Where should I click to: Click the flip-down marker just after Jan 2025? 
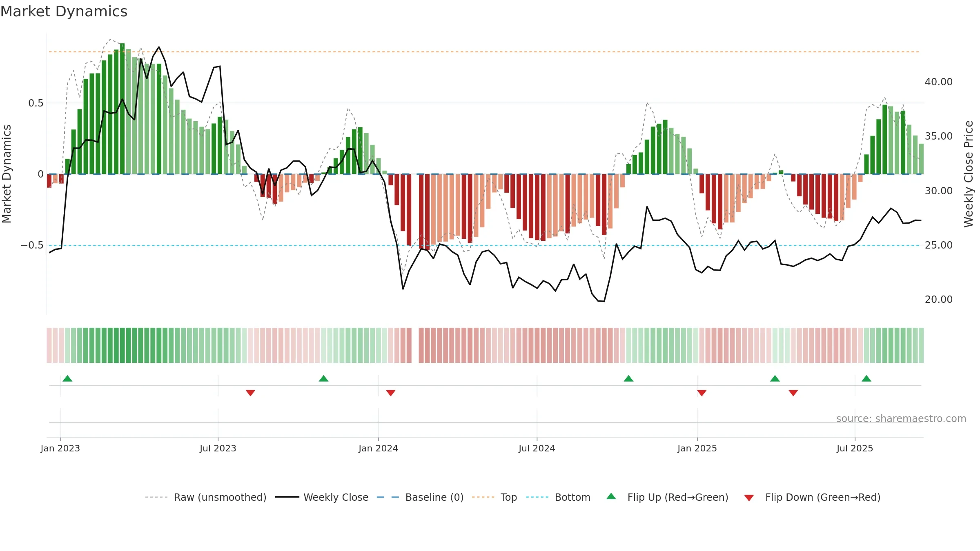point(702,393)
